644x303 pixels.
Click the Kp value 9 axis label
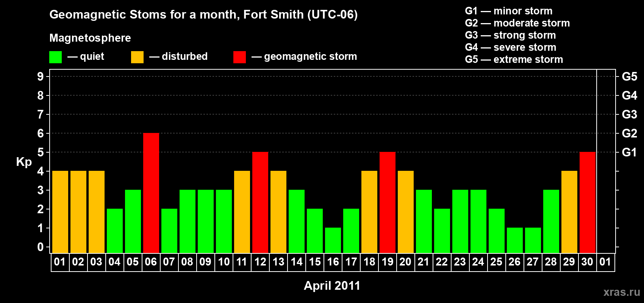(41, 77)
